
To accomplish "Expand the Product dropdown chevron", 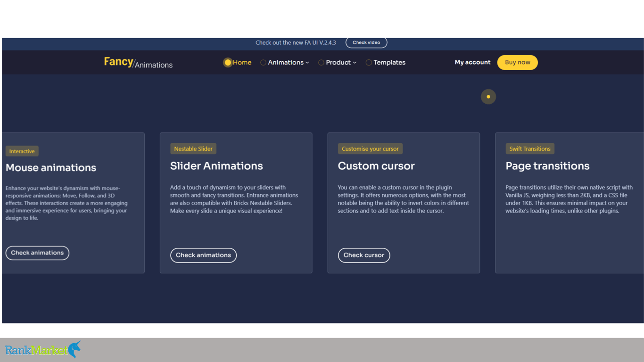I will point(355,63).
